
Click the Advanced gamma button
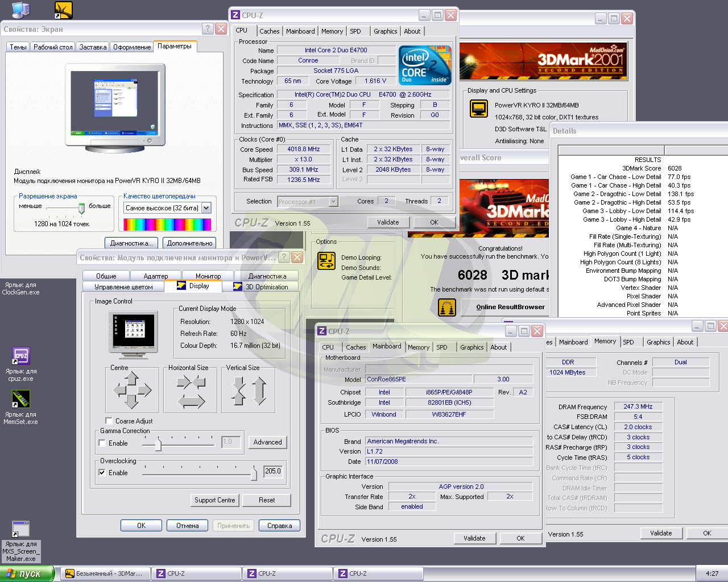pos(267,442)
